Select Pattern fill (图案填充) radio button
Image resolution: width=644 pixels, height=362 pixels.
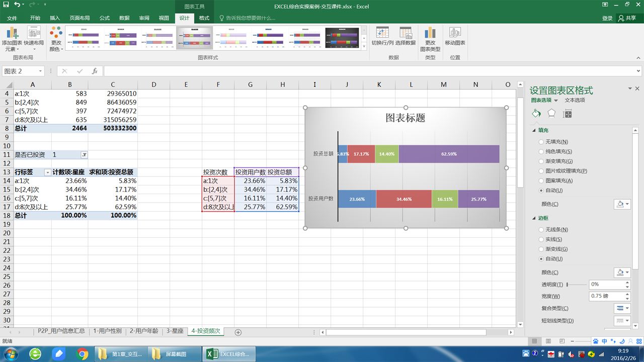541,180
